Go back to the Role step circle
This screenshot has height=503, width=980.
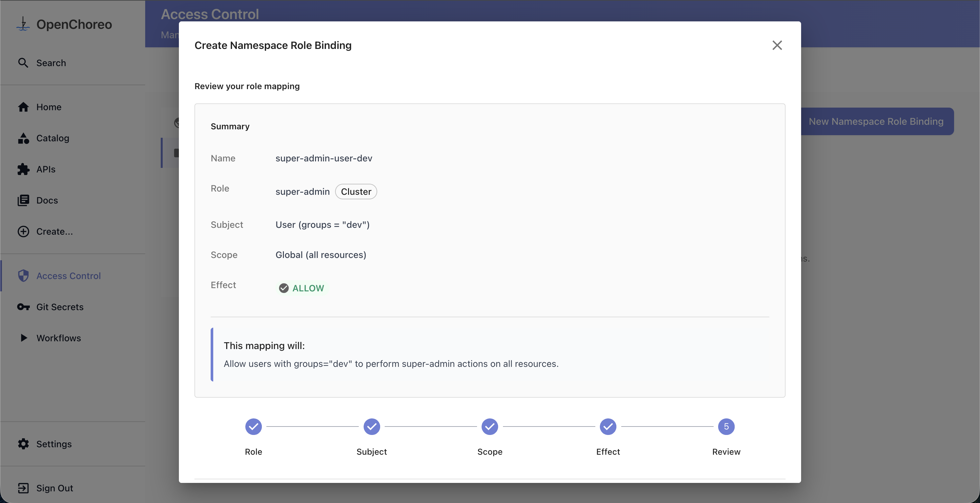pyautogui.click(x=253, y=427)
